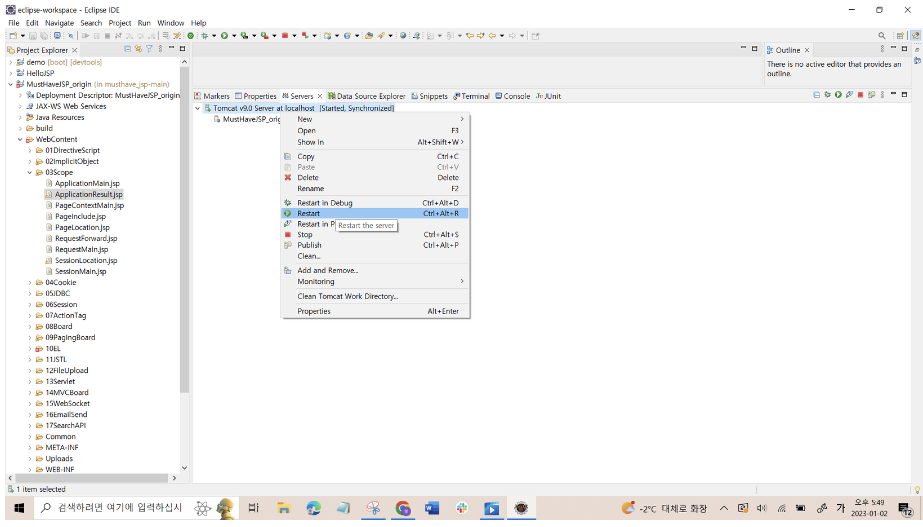Image resolution: width=923 pixels, height=527 pixels.
Task: Click the Project Explorer vertical scrollbar
Action: pos(184,230)
